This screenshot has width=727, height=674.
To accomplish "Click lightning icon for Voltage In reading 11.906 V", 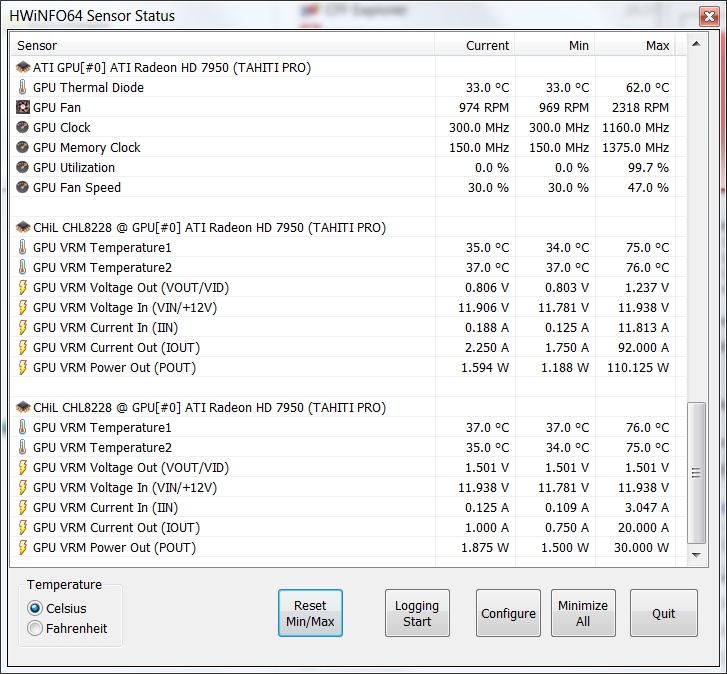I will [22, 307].
